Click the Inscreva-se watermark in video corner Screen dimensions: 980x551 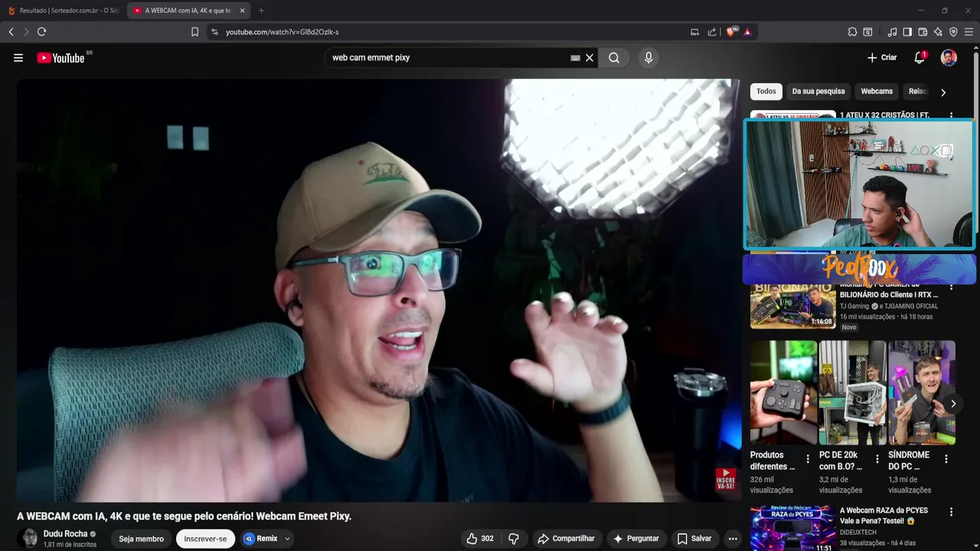tap(725, 479)
